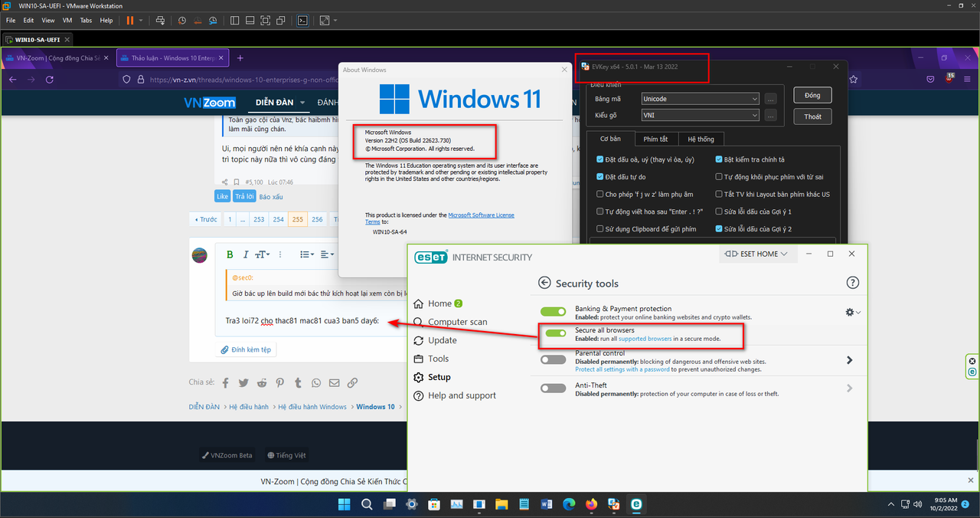The image size is (980, 518).
Task: Open the VMware console view icon
Action: coord(302,20)
